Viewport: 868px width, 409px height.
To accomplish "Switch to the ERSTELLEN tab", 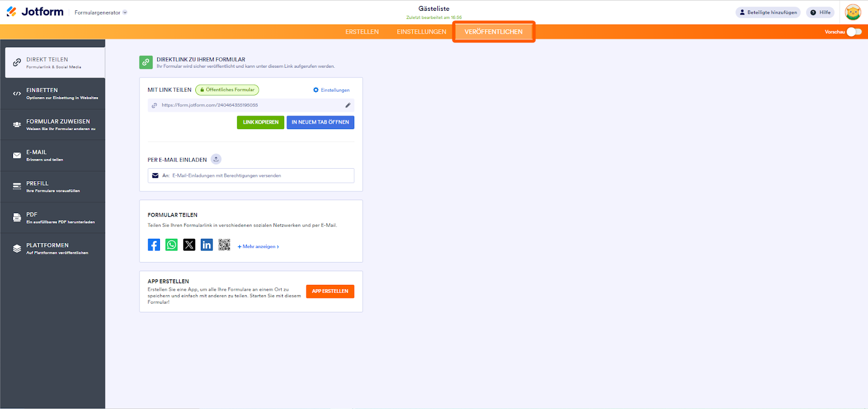I will [362, 32].
